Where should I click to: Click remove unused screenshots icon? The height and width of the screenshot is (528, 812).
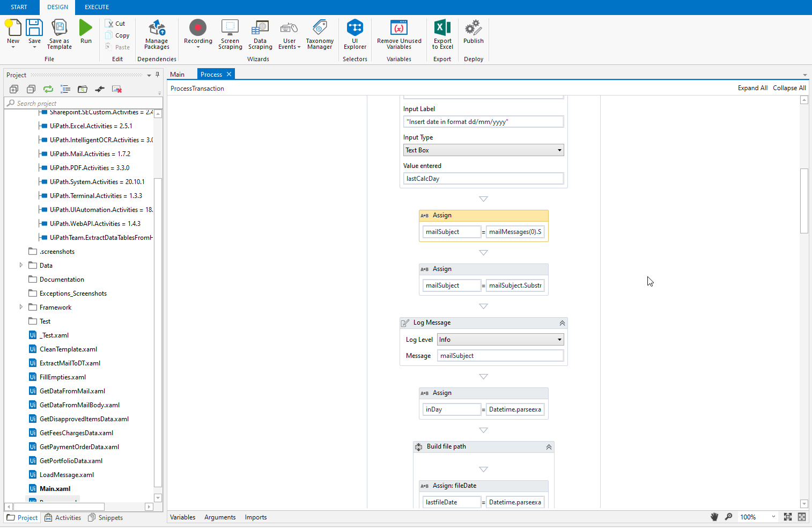117,89
